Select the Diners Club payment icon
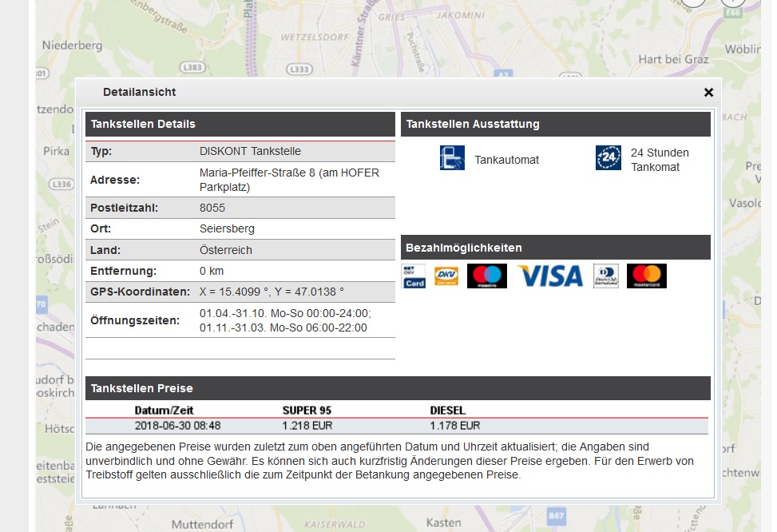The width and height of the screenshot is (777, 532). click(605, 276)
